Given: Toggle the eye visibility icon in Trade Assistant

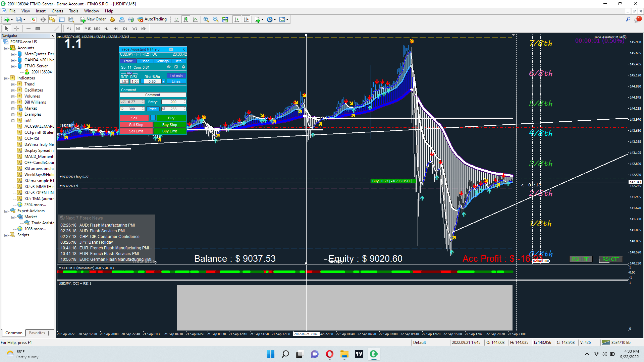Looking at the screenshot, I should click(x=169, y=67).
